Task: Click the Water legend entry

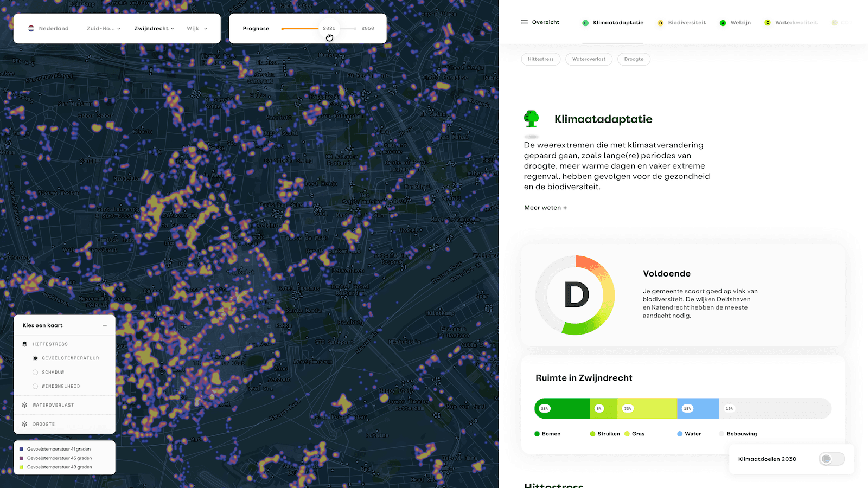Action: coord(689,434)
